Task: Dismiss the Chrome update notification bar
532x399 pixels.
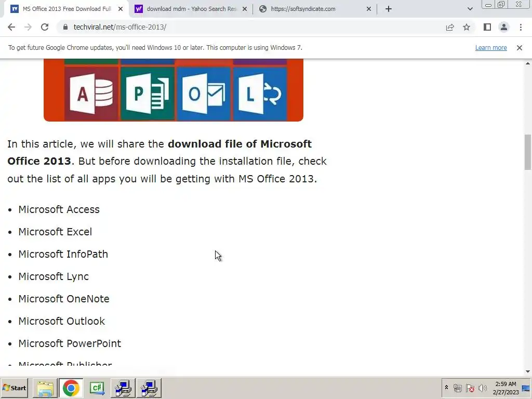Action: click(x=520, y=48)
